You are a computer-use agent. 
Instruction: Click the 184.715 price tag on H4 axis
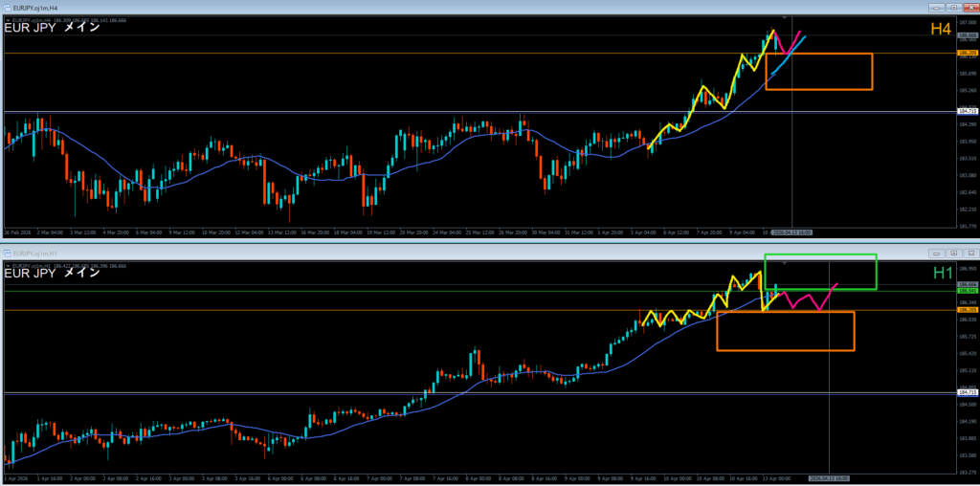coord(966,112)
